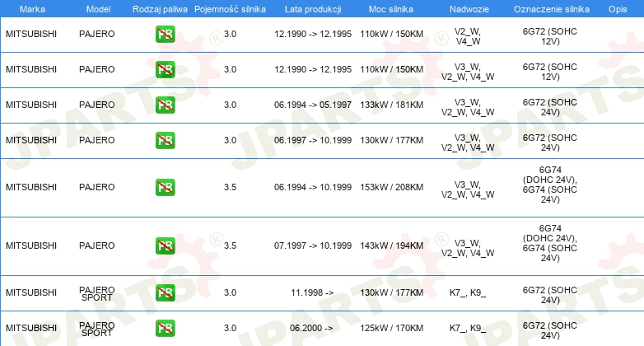The image size is (644, 346).
Task: Click PAJERO SPORT model in 06.2000 row
Action: [97, 329]
